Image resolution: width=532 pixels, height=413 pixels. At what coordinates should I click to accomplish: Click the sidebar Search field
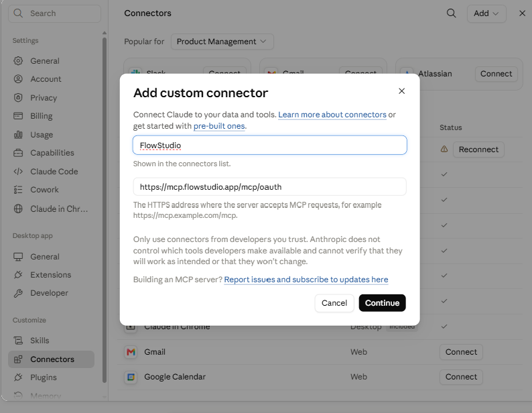click(55, 13)
